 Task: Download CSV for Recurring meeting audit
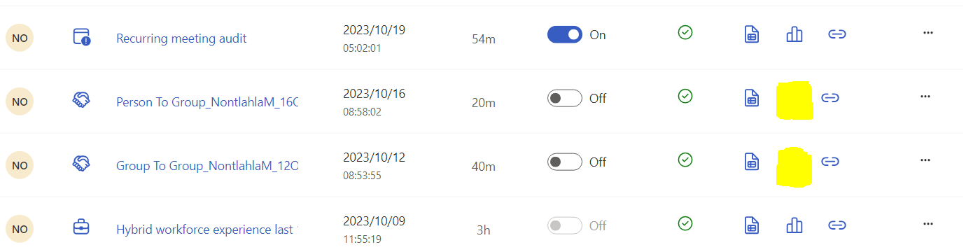tap(751, 34)
